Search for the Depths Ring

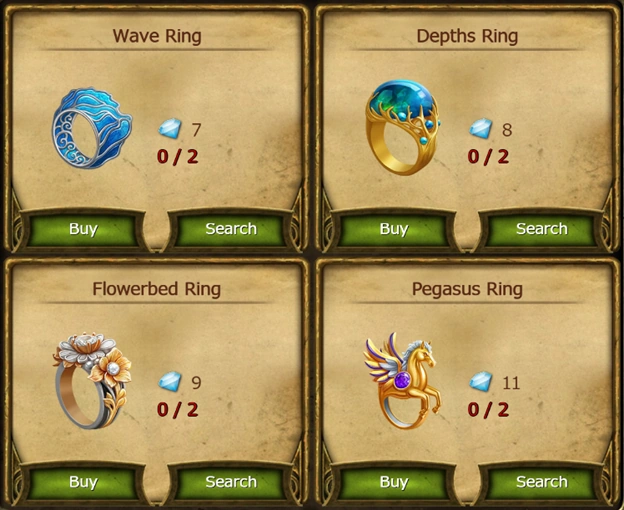click(x=542, y=229)
